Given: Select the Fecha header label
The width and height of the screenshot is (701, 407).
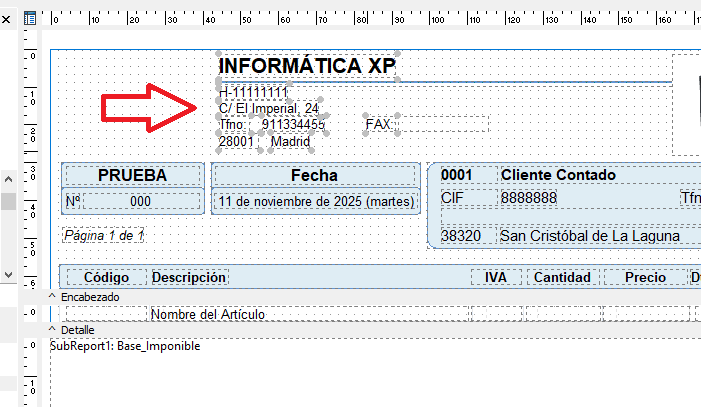Looking at the screenshot, I should tap(314, 175).
